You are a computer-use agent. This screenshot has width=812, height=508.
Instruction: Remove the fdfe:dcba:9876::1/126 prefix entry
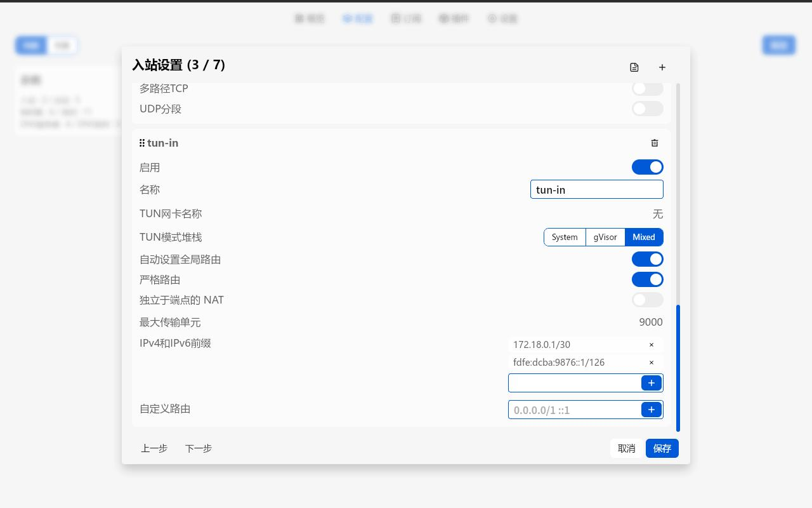click(x=652, y=363)
